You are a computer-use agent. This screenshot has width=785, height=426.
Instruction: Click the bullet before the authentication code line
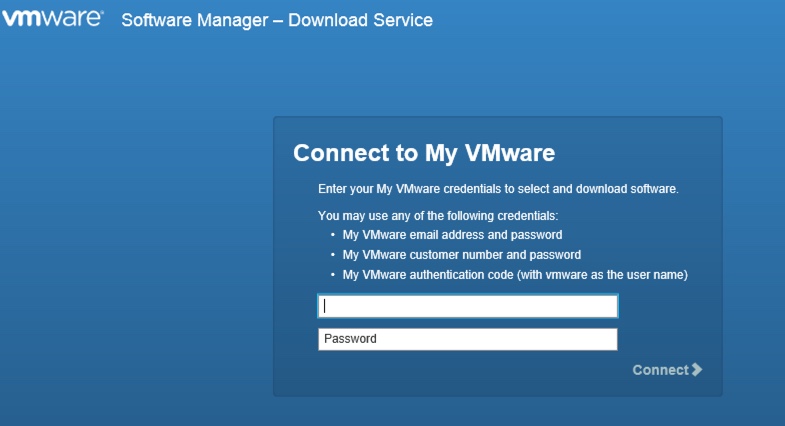point(333,275)
